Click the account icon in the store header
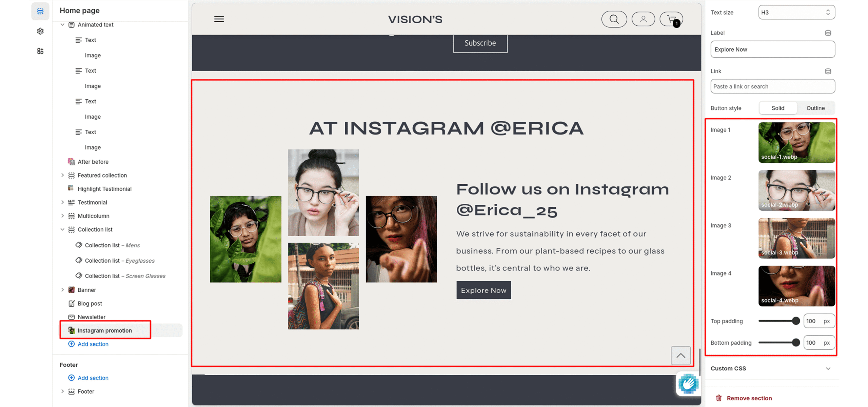 643,19
